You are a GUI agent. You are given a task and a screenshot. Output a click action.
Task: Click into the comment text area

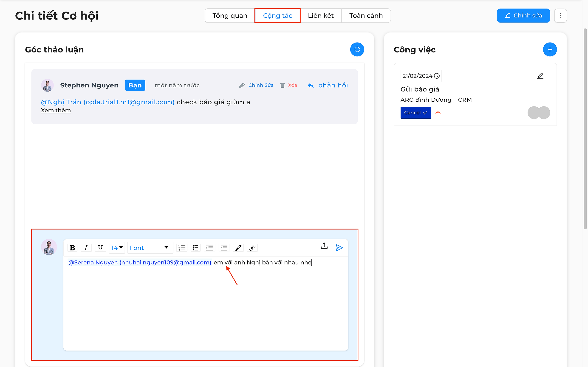coord(206,303)
